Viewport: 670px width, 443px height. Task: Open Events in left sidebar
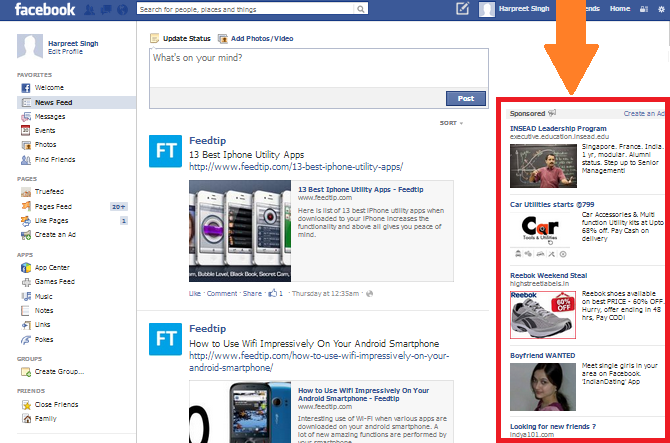click(x=45, y=131)
